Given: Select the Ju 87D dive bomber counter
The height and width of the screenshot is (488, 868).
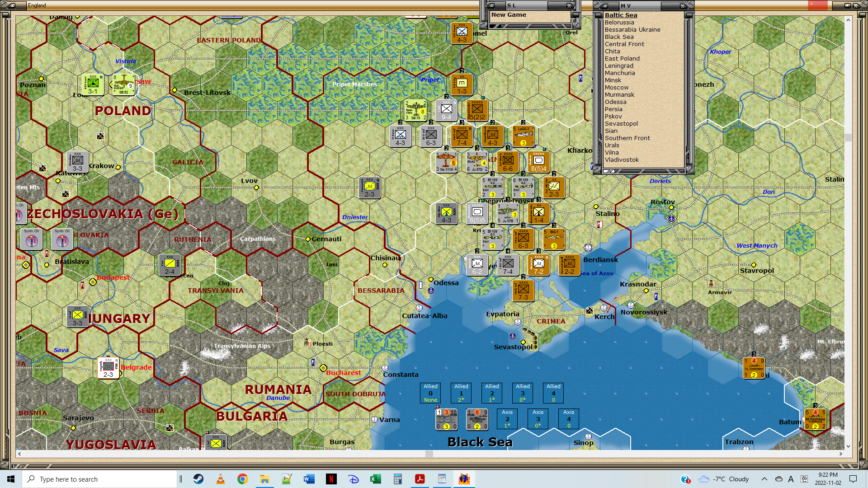Looking at the screenshot, I should click(477, 162).
